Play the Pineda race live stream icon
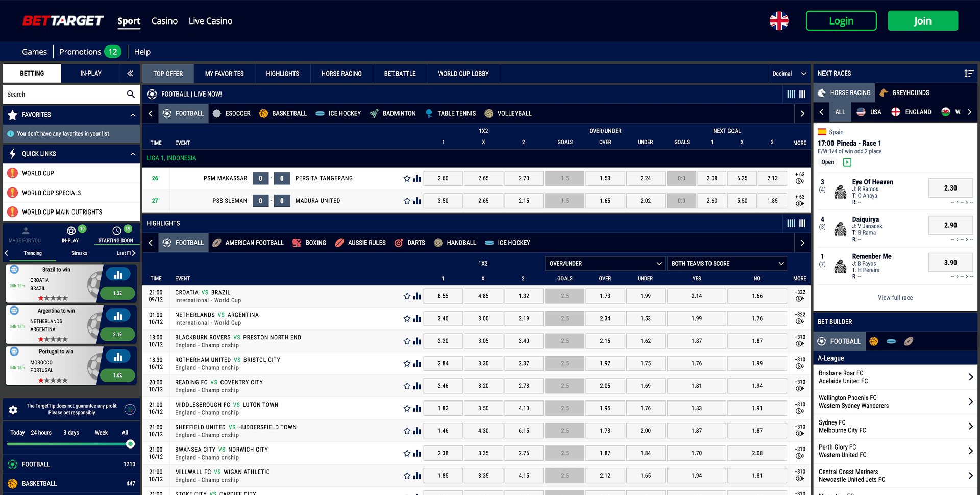 pyautogui.click(x=847, y=162)
